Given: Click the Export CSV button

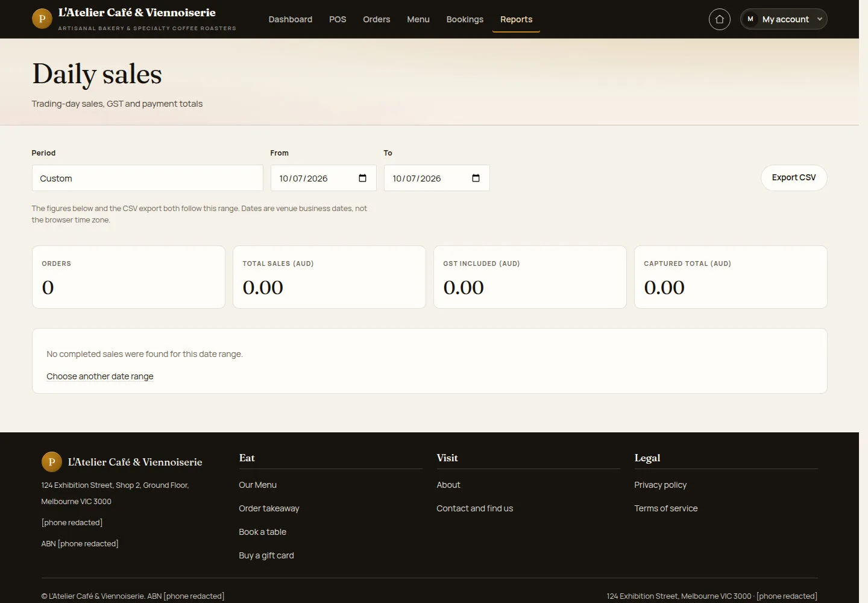Looking at the screenshot, I should point(794,178).
